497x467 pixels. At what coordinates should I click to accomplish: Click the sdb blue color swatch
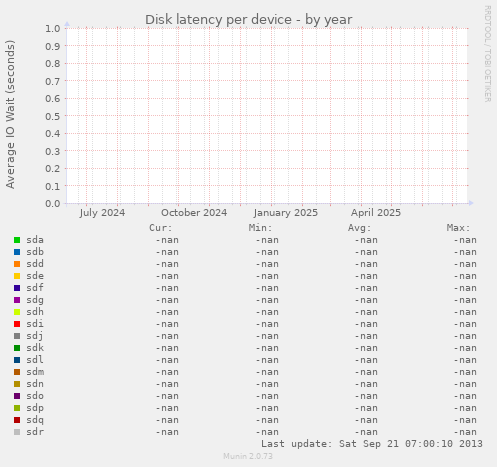17,252
